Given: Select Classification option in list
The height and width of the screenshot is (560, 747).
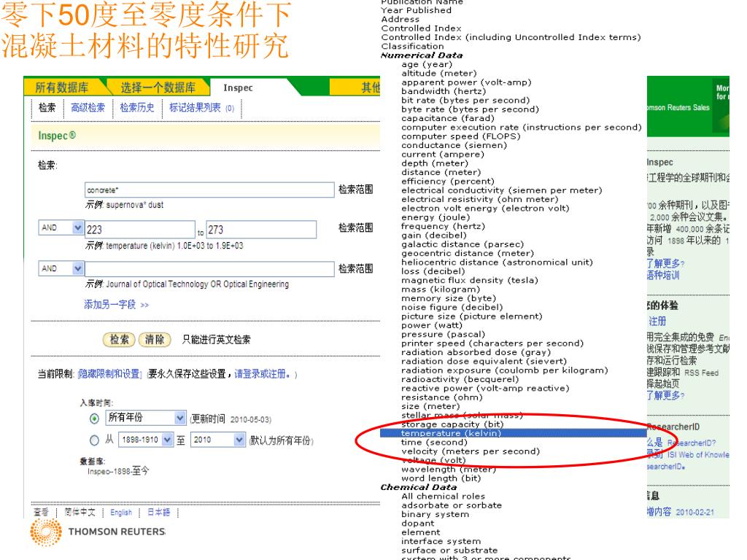Looking at the screenshot, I should [413, 46].
